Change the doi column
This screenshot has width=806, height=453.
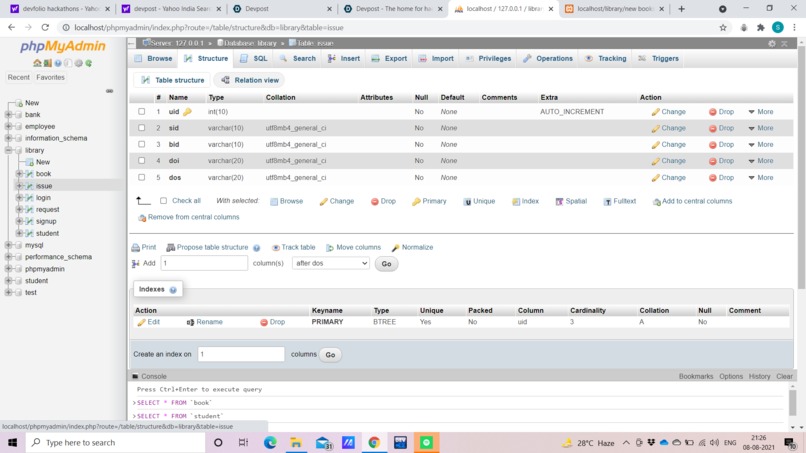[x=668, y=161]
